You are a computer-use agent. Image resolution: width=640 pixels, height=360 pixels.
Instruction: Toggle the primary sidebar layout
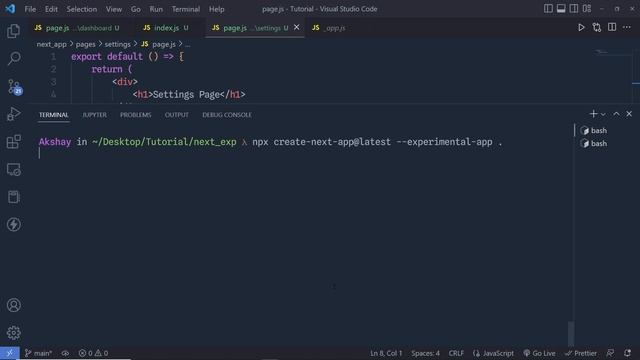(548, 9)
